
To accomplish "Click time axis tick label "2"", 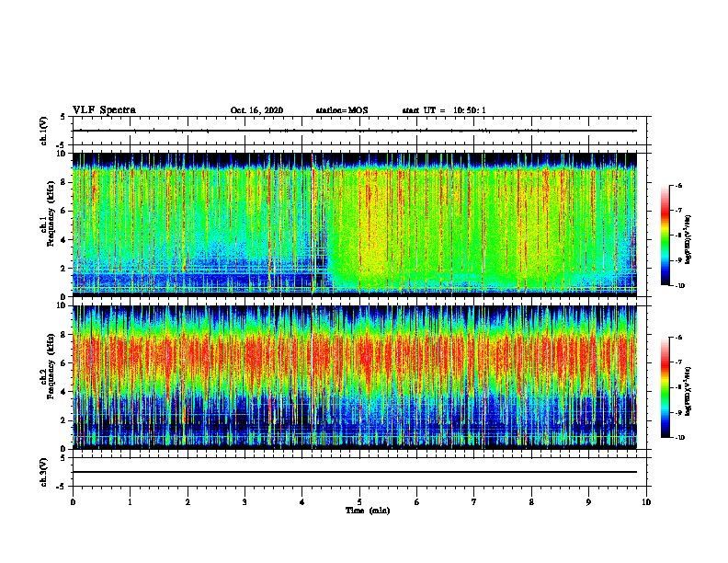I will [x=188, y=502].
